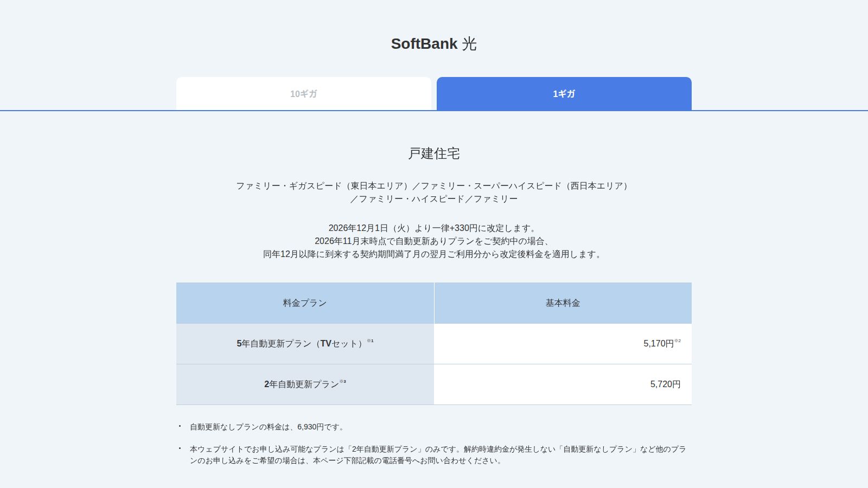Select the 5年自動更新プラン（TVセット） row label
The height and width of the screenshot is (488, 868).
coord(305,344)
